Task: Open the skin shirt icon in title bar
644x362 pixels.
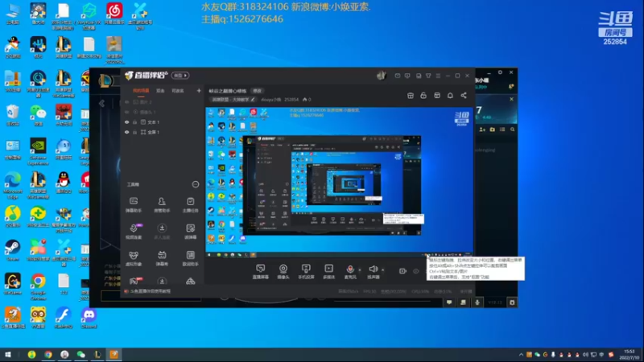Action: 428,76
